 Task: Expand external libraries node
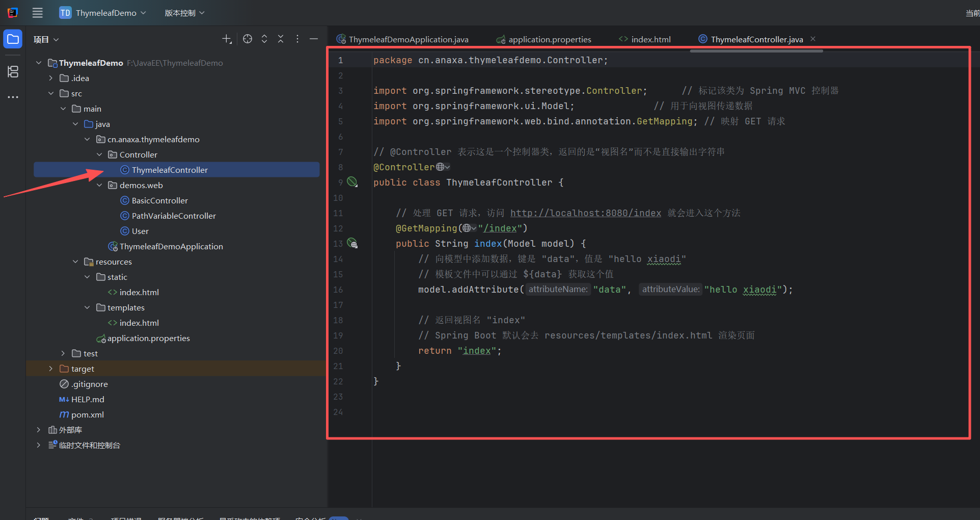click(x=39, y=430)
